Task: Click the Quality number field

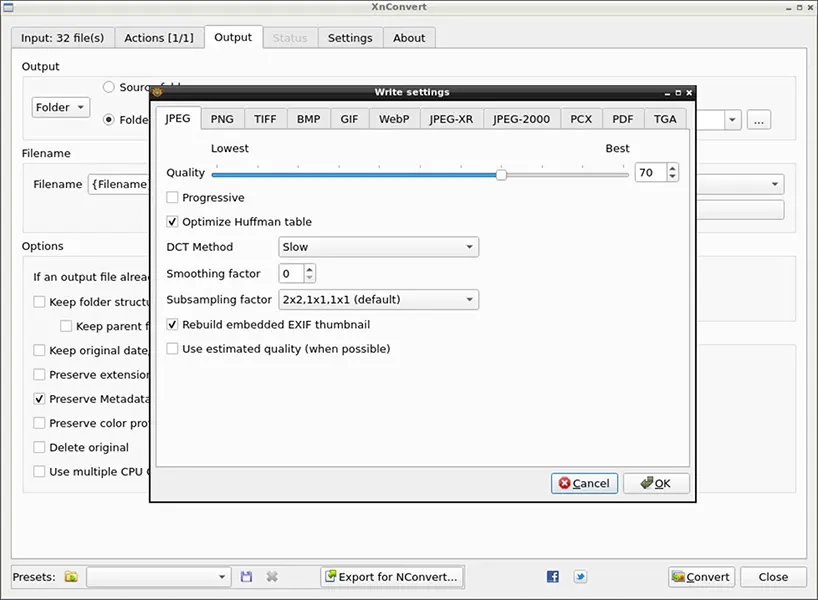Action: [x=651, y=172]
